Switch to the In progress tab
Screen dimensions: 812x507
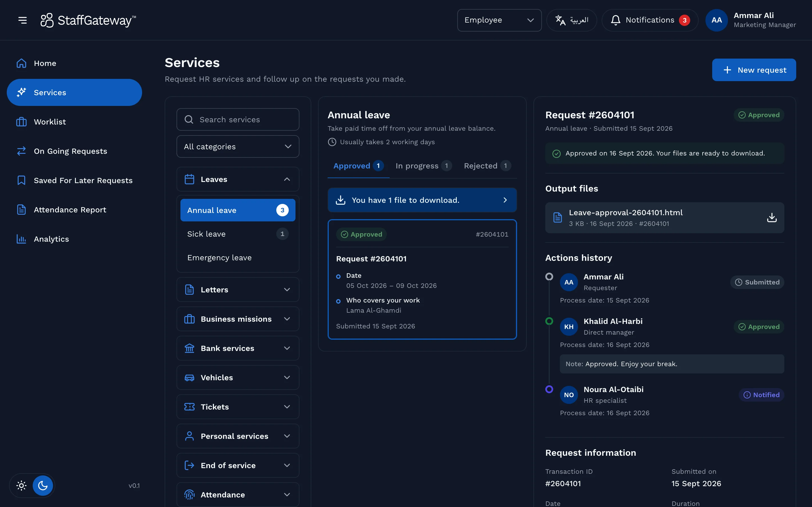pos(423,166)
